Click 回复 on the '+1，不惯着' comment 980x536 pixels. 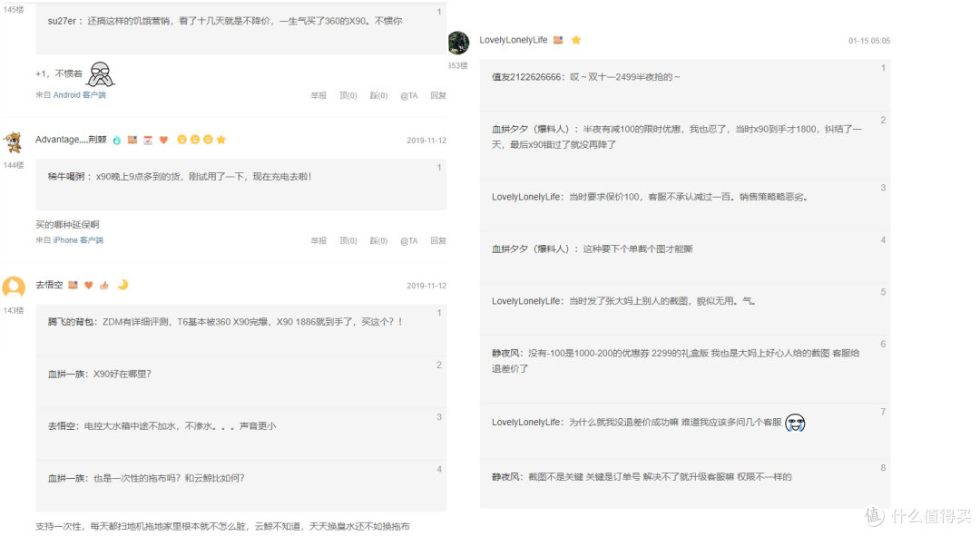click(x=438, y=95)
